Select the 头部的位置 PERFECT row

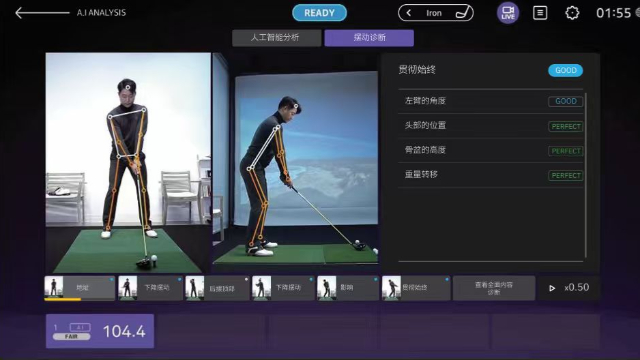point(491,126)
